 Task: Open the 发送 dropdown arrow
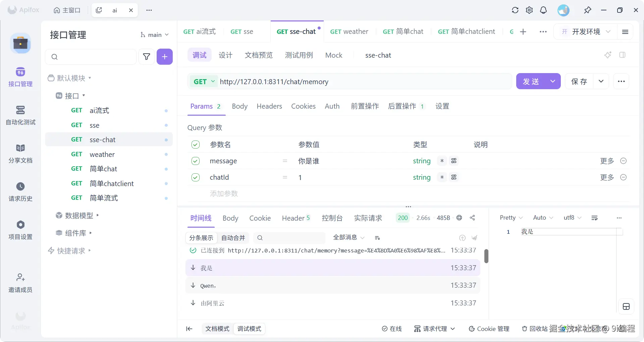click(x=553, y=81)
